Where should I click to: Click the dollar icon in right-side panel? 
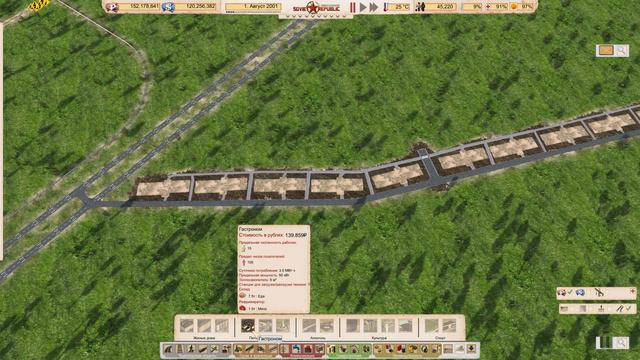click(x=580, y=292)
